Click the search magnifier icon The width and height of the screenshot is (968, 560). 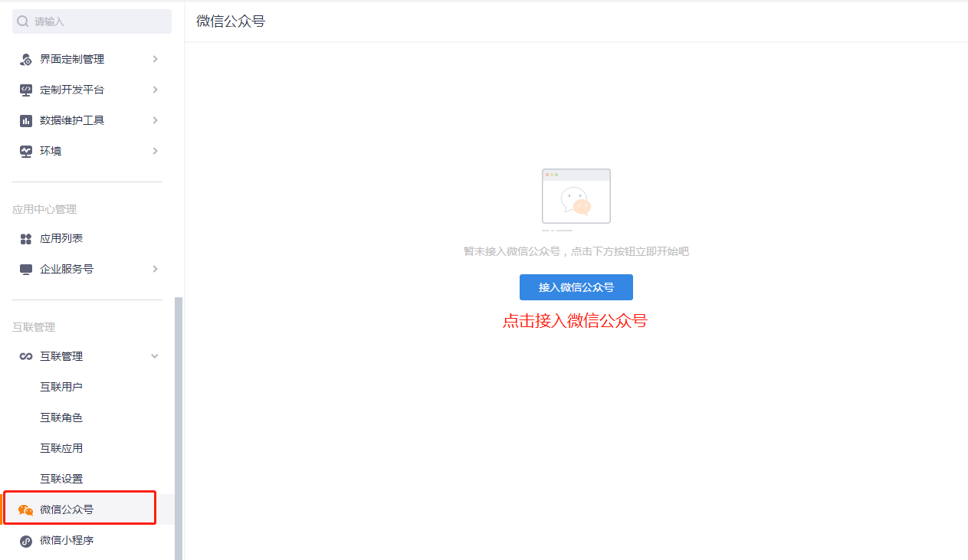pyautogui.click(x=23, y=21)
